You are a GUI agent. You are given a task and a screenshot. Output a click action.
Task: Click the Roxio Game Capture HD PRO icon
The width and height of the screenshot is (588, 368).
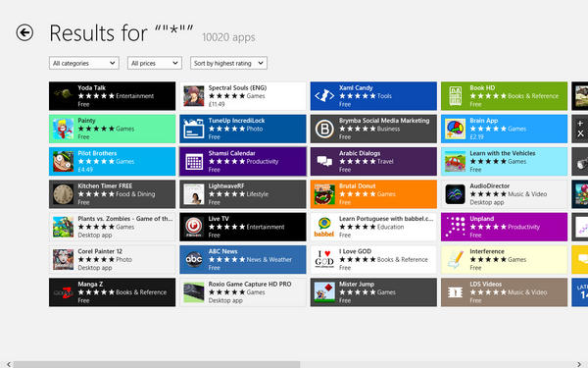pos(194,292)
